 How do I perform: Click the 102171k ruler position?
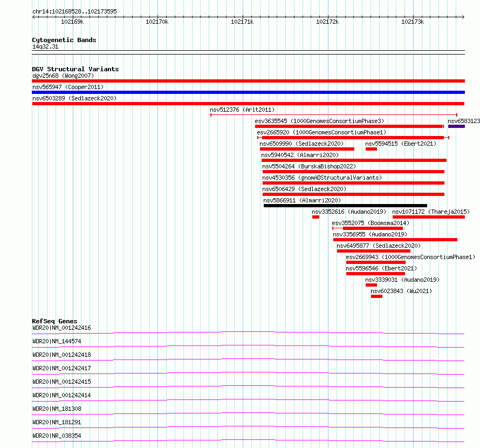pos(242,22)
